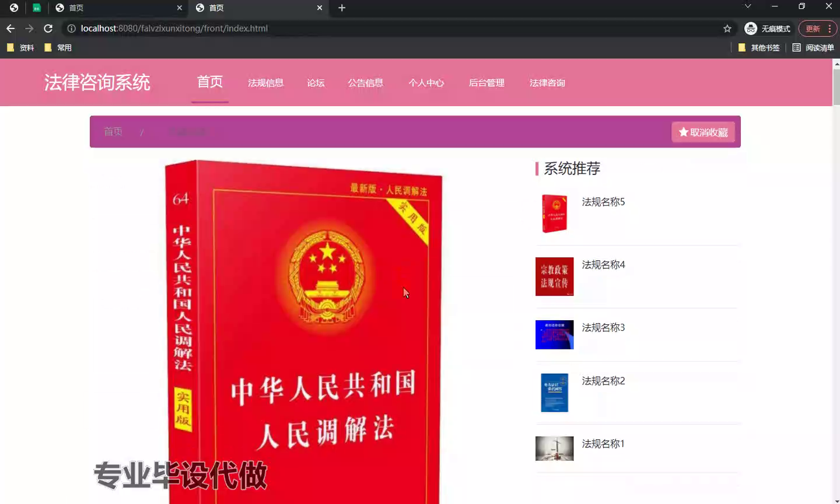
Task: Open the 法规名称4 red thumbnail
Action: (555, 276)
